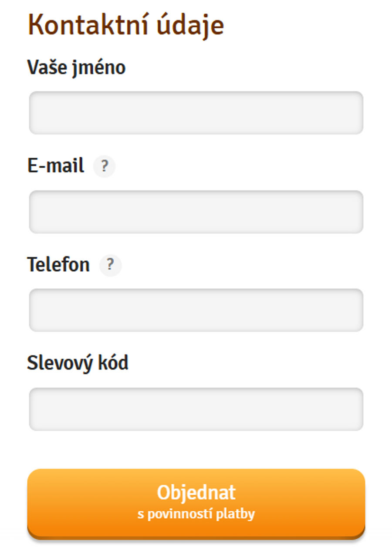This screenshot has height=547, width=392.
Task: Activate the discount code text box
Action: click(196, 409)
